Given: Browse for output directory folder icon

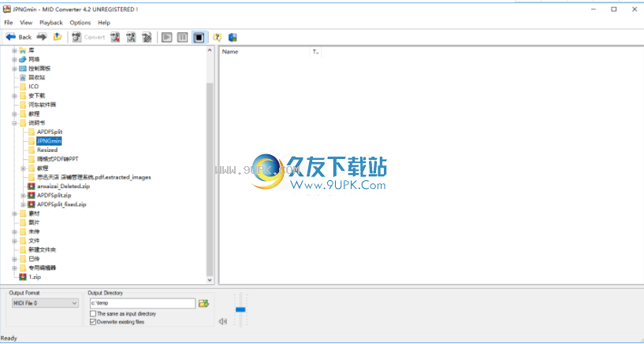Looking at the screenshot, I should click(x=203, y=303).
